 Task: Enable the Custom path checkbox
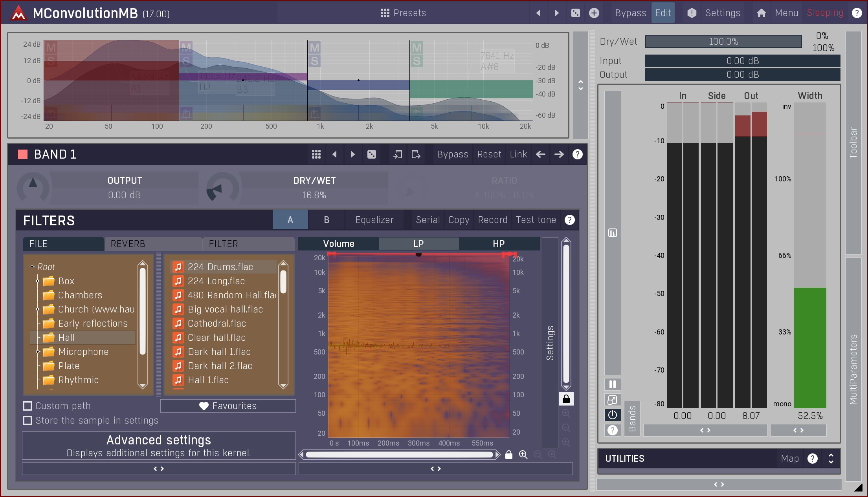tap(28, 406)
